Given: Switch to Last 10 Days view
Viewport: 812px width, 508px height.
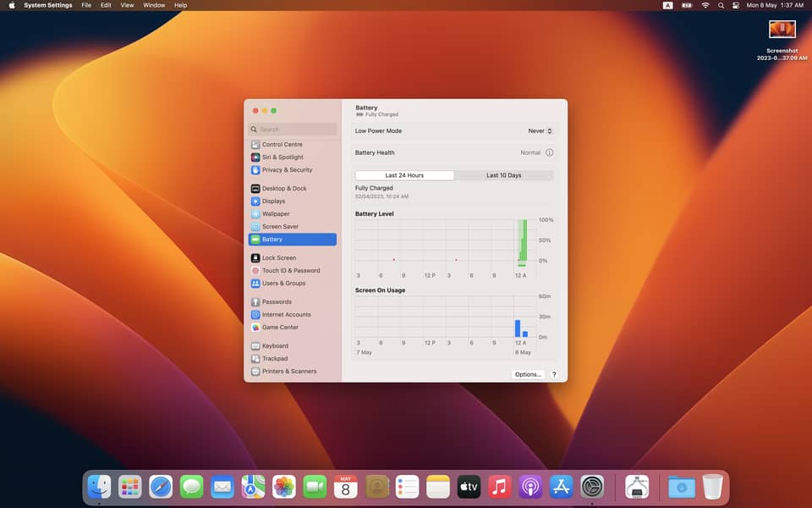Looking at the screenshot, I should [x=503, y=175].
